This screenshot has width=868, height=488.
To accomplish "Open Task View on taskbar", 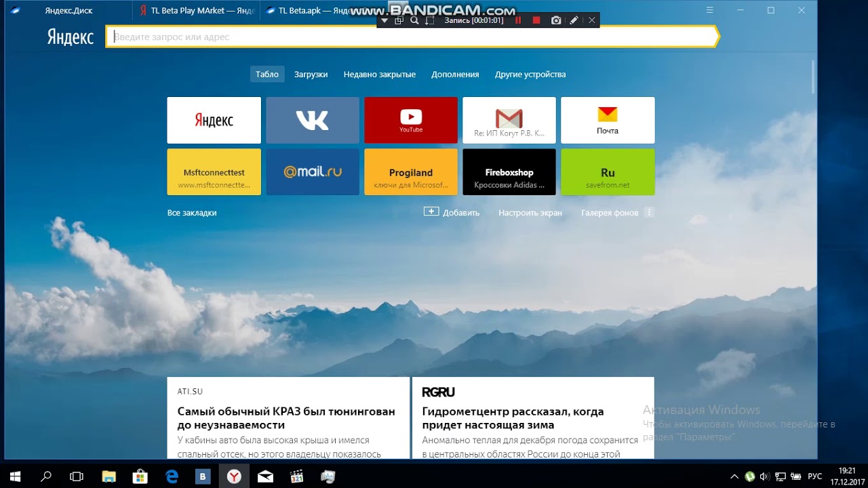I will coord(77,476).
